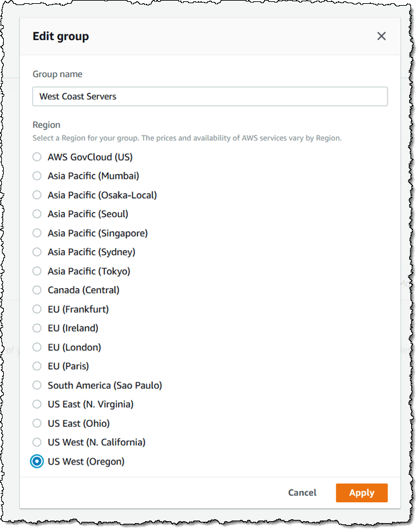420x532 pixels.
Task: Click the Group name text field
Action: click(x=210, y=96)
